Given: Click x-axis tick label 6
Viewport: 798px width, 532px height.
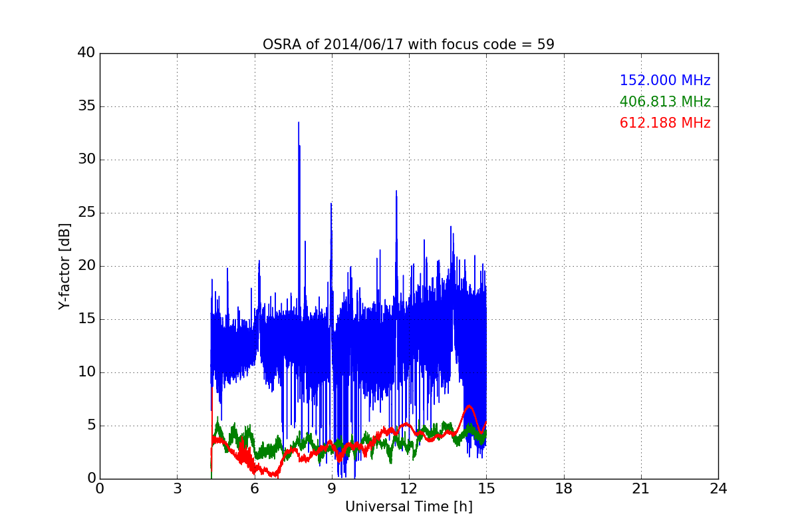Looking at the screenshot, I should click(255, 489).
